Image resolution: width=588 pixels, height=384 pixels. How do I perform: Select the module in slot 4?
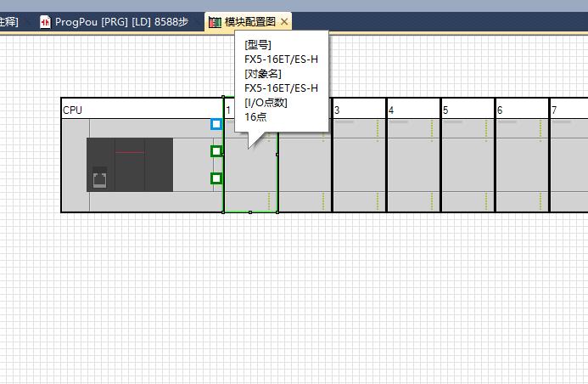click(x=413, y=165)
